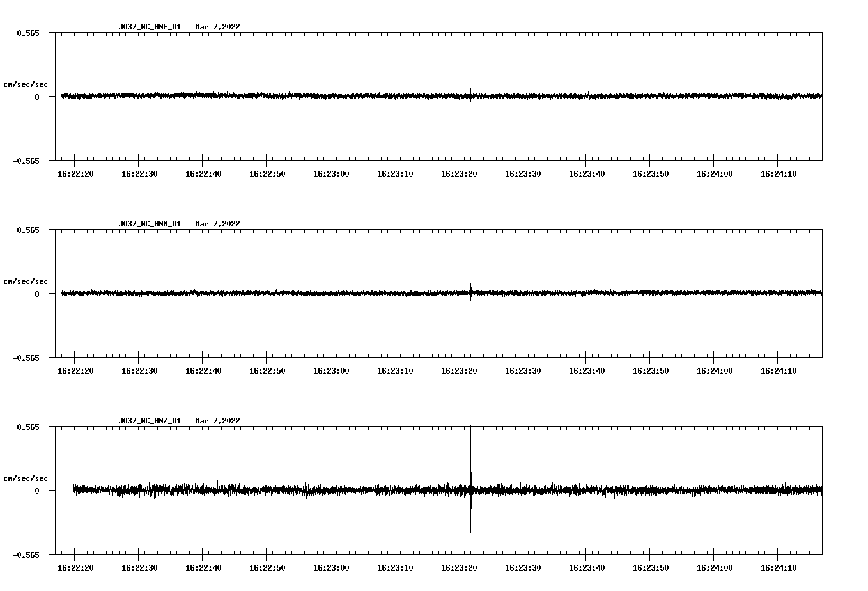Click 16:23:50 time label under HNN plot
The image size is (868, 591).
[x=650, y=370]
